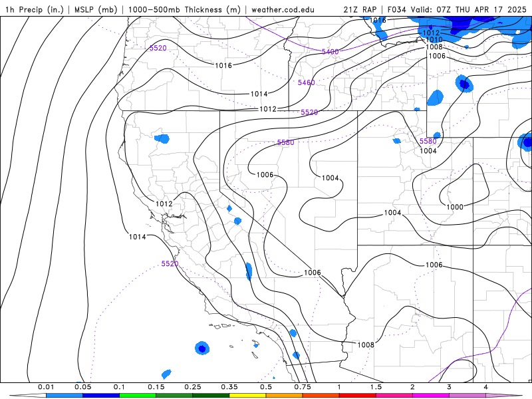
Task: Click the '1012' label near San Francisco Bay
Action: click(x=164, y=203)
